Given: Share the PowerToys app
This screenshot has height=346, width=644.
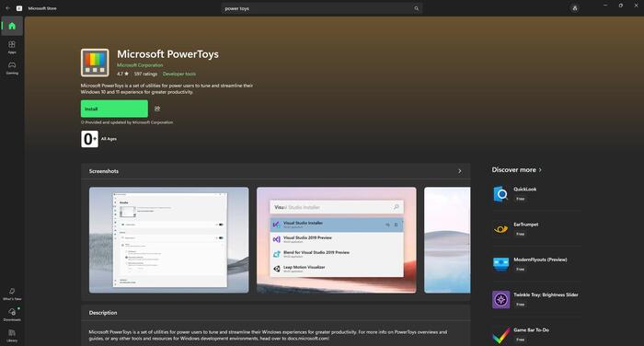Looking at the screenshot, I should pyautogui.click(x=157, y=109).
